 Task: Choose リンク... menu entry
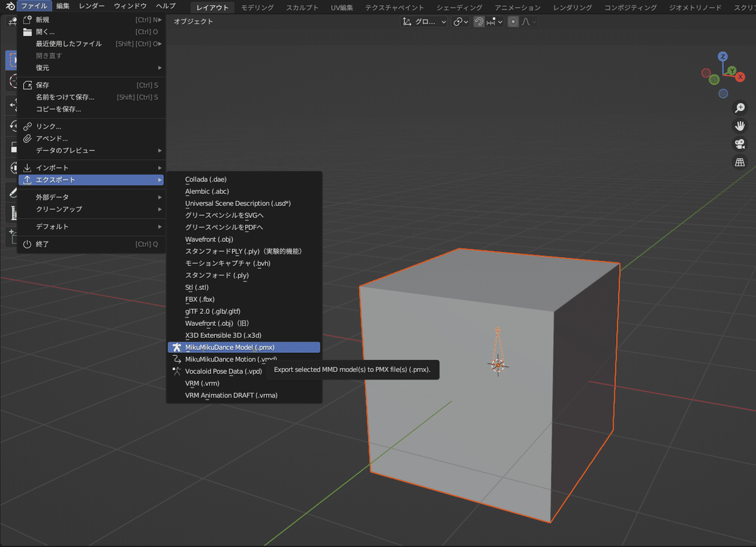click(x=91, y=127)
